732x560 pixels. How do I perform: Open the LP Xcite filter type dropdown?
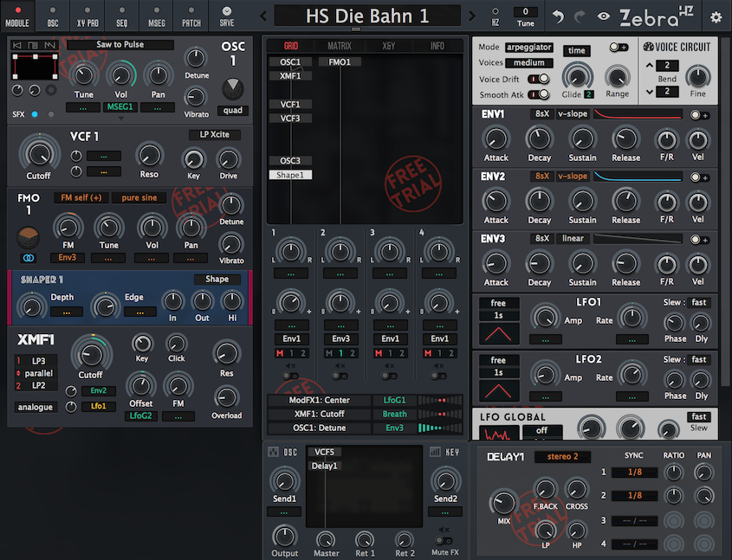tap(215, 135)
